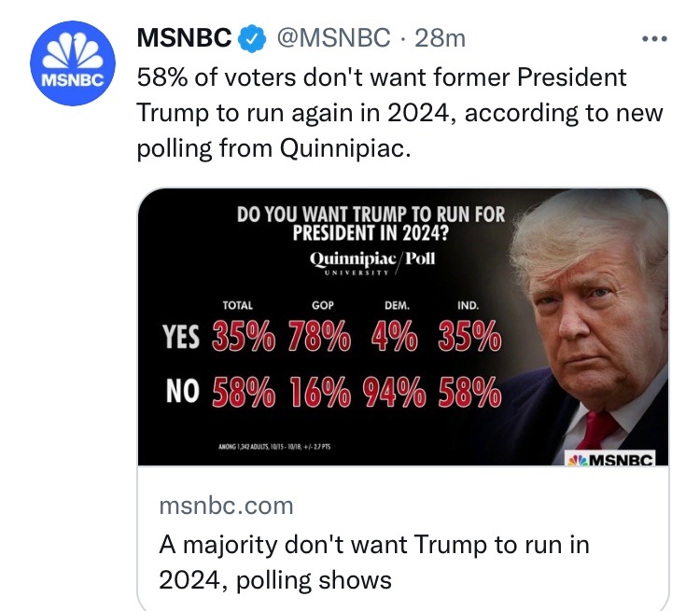Click the 28m tweet timestamp
Screen dimensions: 700x611
(441, 38)
